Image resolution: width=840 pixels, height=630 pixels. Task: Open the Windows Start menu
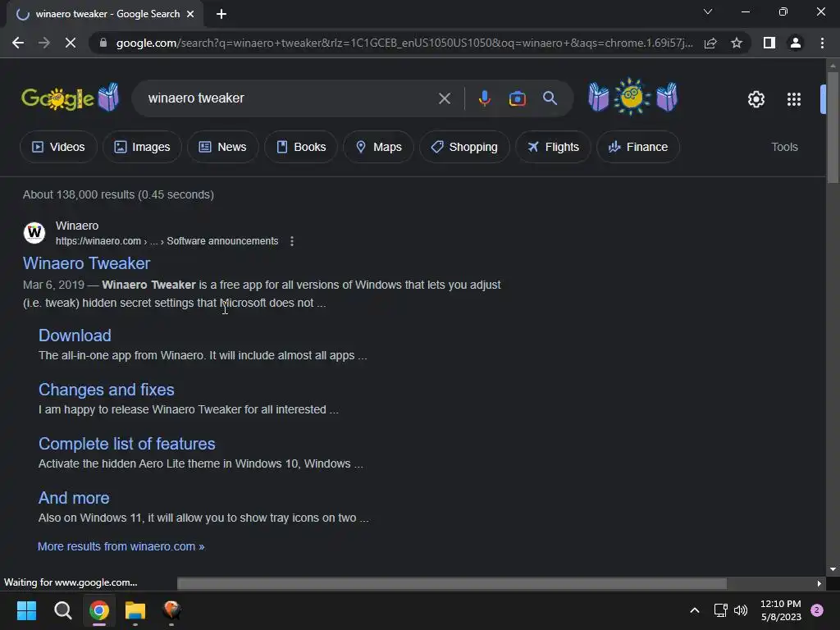pyautogui.click(x=26, y=610)
